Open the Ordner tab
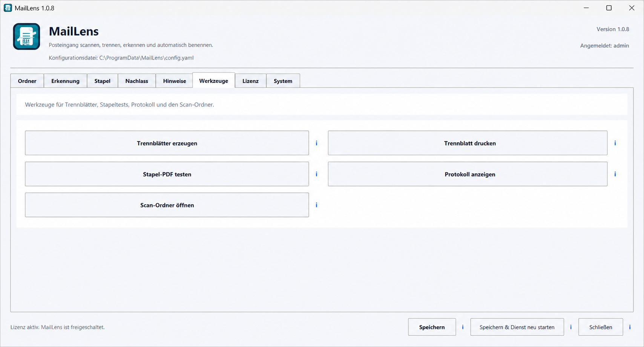 click(27, 81)
